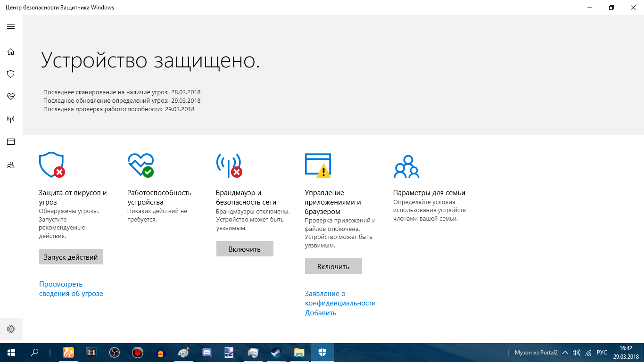Click the 'Музон из Portal2' taskbar toolbar
644x362 pixels.
[x=536, y=353]
